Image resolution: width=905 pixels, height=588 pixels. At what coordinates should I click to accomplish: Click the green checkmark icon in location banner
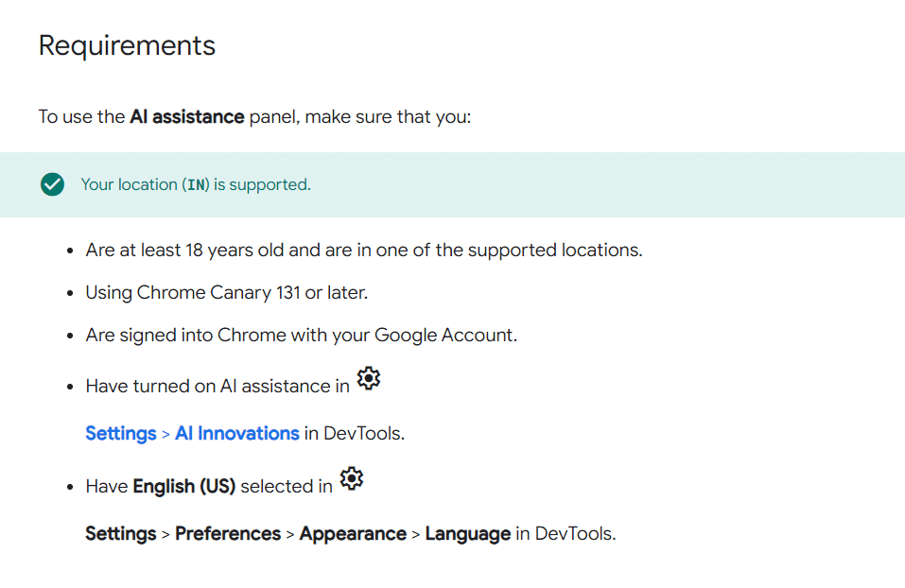pyautogui.click(x=52, y=184)
